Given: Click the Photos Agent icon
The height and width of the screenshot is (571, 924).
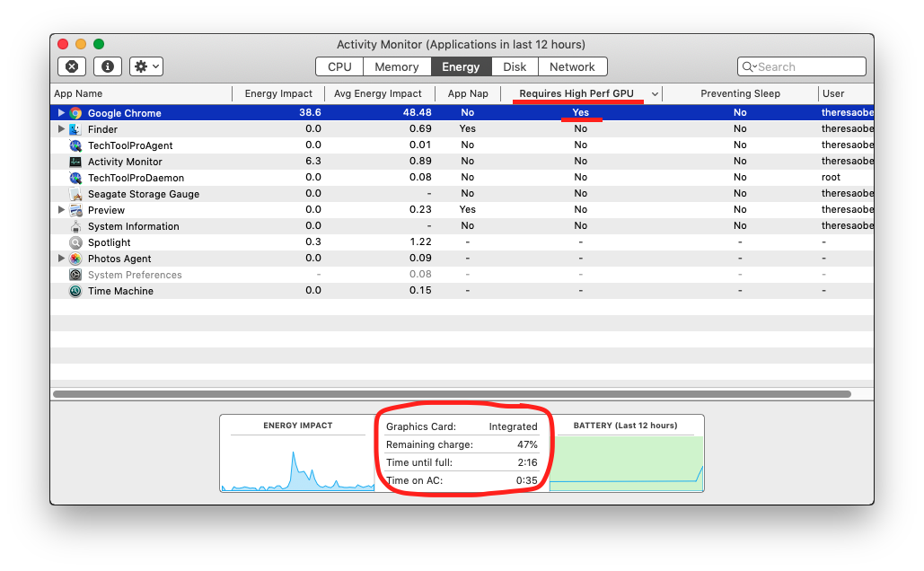Looking at the screenshot, I should click(75, 259).
